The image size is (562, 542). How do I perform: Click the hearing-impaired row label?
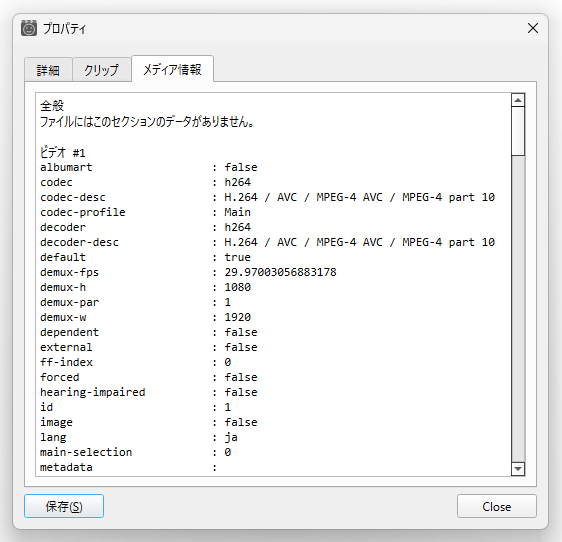click(x=92, y=392)
